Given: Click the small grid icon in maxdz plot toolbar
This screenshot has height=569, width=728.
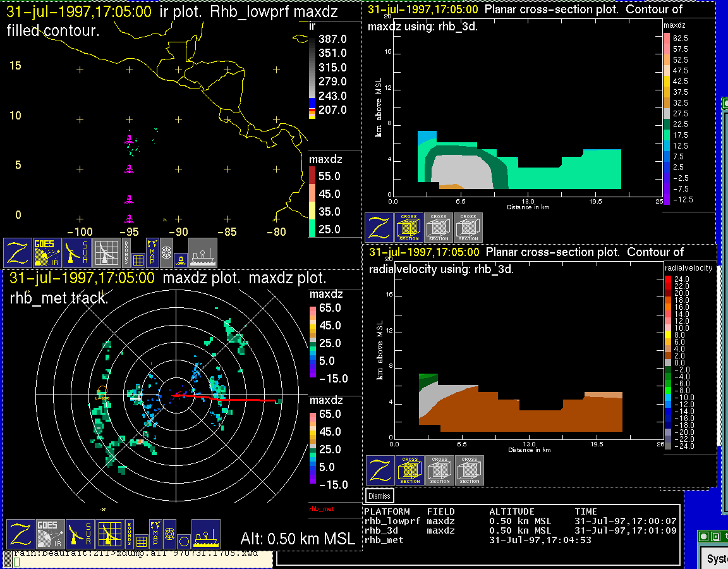Looking at the screenshot, I should click(x=140, y=541).
